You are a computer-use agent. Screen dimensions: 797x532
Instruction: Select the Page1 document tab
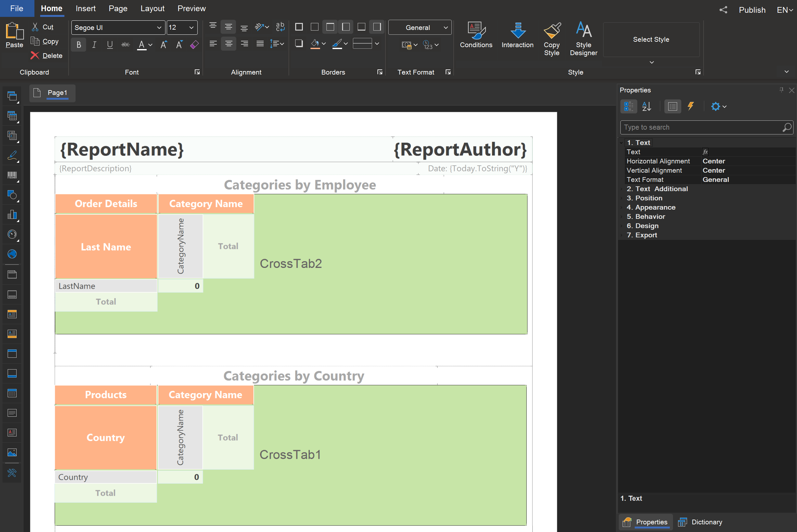pos(52,93)
